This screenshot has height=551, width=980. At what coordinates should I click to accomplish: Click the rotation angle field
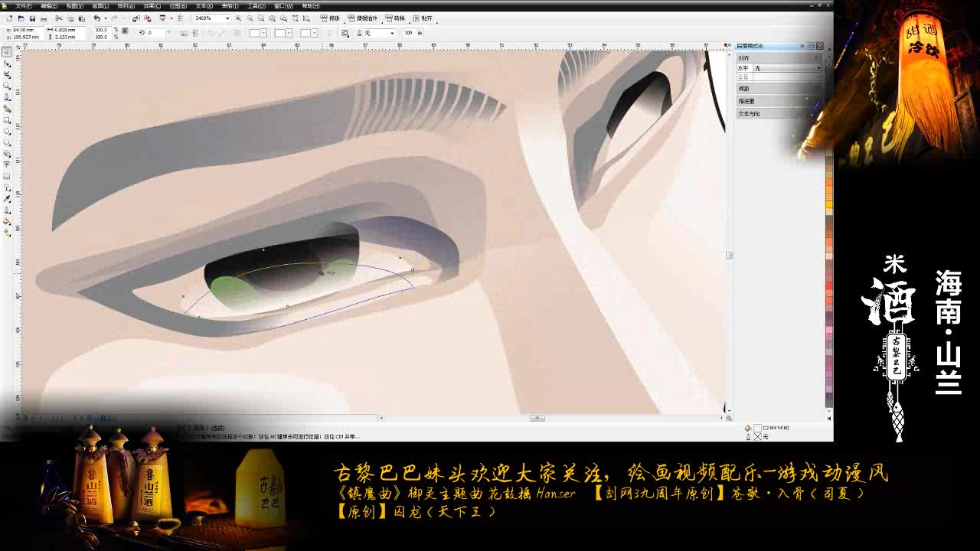pos(156,33)
